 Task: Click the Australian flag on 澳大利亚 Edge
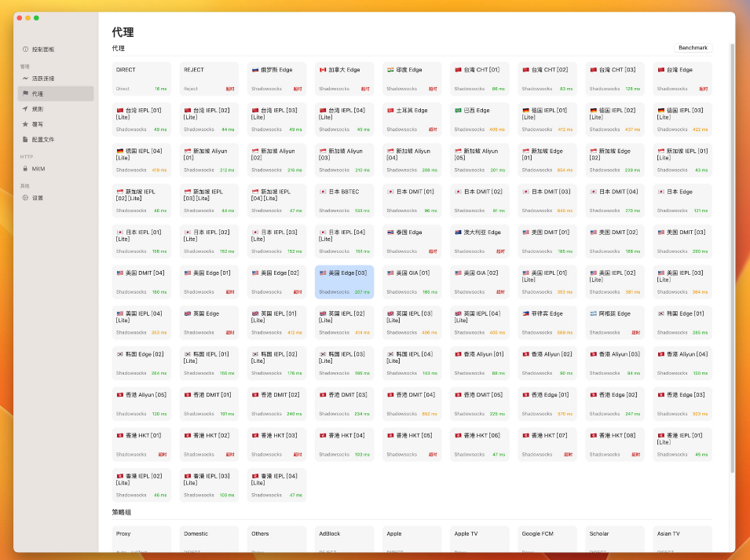click(458, 232)
